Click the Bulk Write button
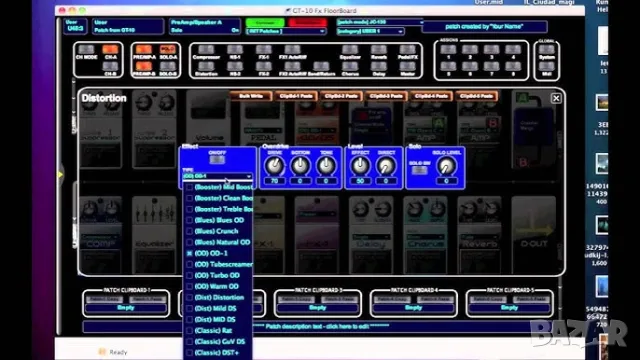This screenshot has width=640, height=360. [x=251, y=96]
